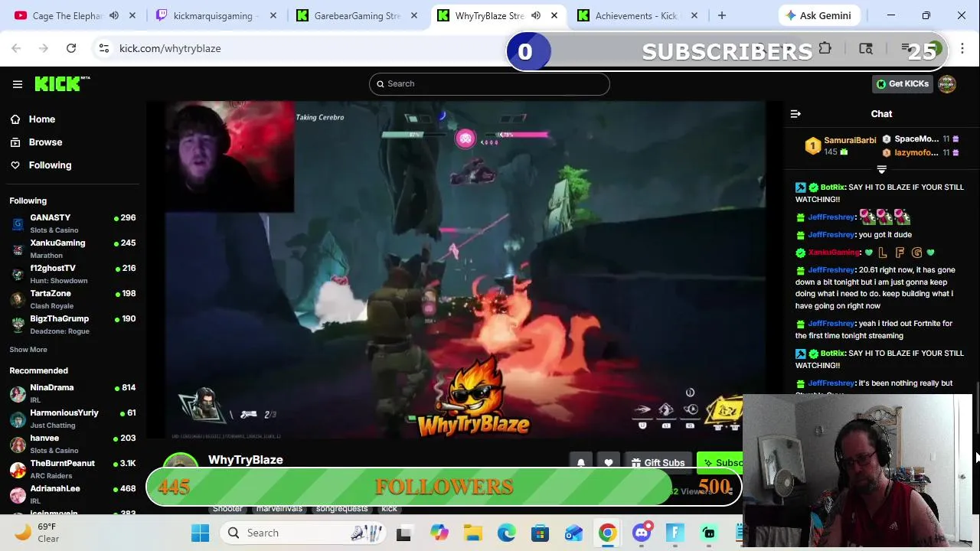The image size is (980, 551).
Task: Open File Explorer from taskbar
Action: point(472,533)
